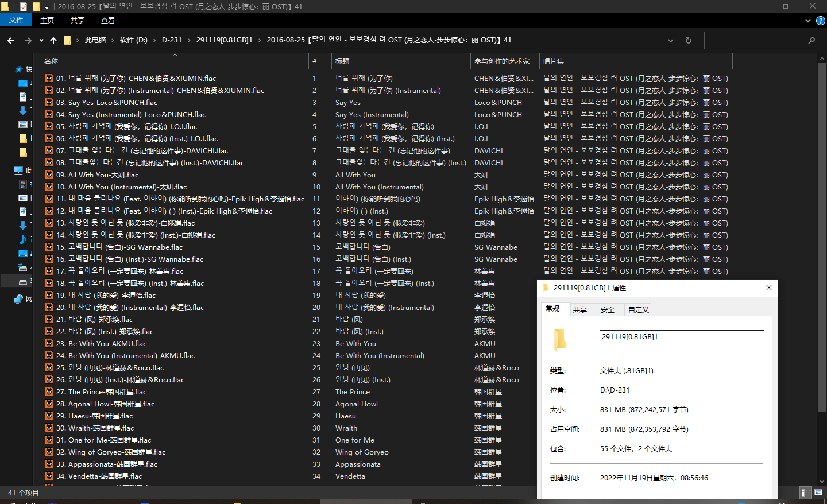The height and width of the screenshot is (504, 827).
Task: Expand the ribbon with the chevron near Help
Action: [808, 21]
